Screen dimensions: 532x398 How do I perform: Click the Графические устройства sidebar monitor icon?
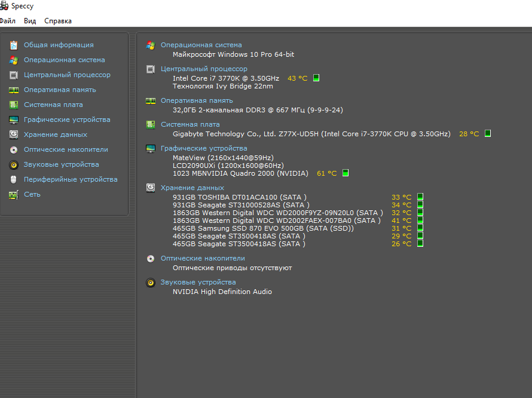(14, 120)
